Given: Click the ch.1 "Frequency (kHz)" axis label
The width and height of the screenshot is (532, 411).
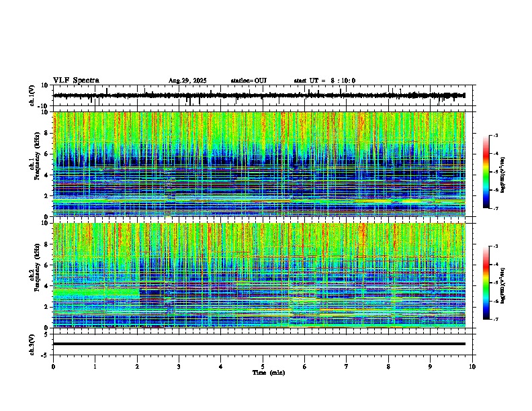Looking at the screenshot, I should (x=36, y=156).
